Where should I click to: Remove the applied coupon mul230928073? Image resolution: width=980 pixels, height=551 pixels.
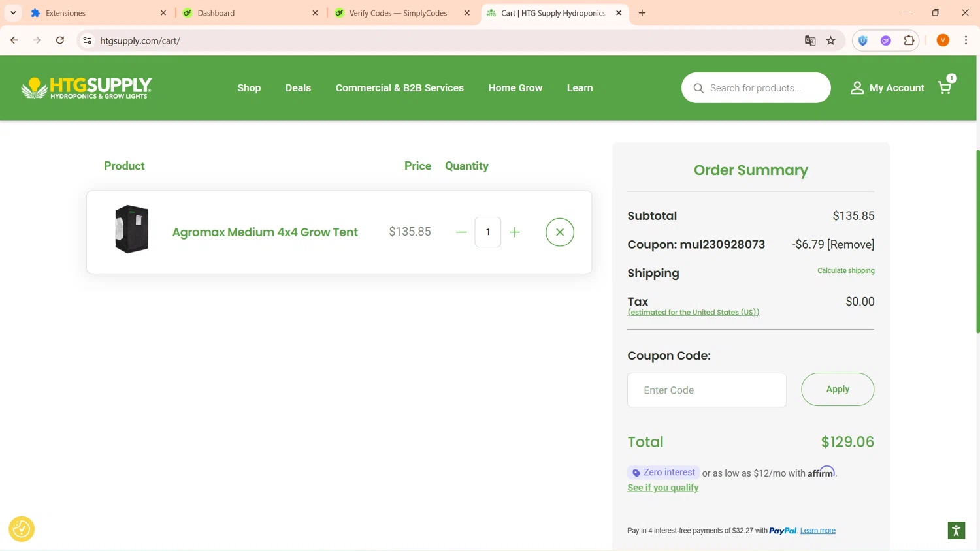click(x=851, y=244)
